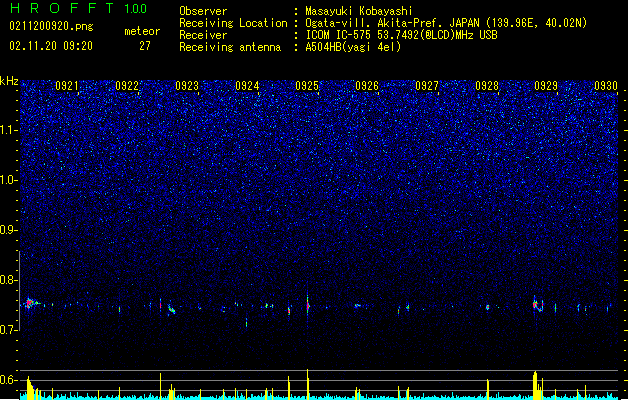Select the antenna value A504HB(yagi 4el)
Viewport: 629px width, 400px height.
point(353,47)
